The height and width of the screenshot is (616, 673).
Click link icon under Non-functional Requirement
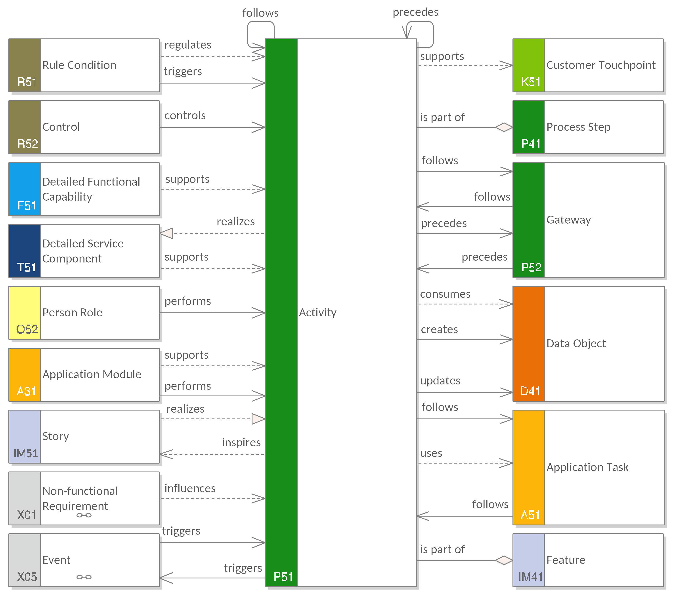pos(84,515)
